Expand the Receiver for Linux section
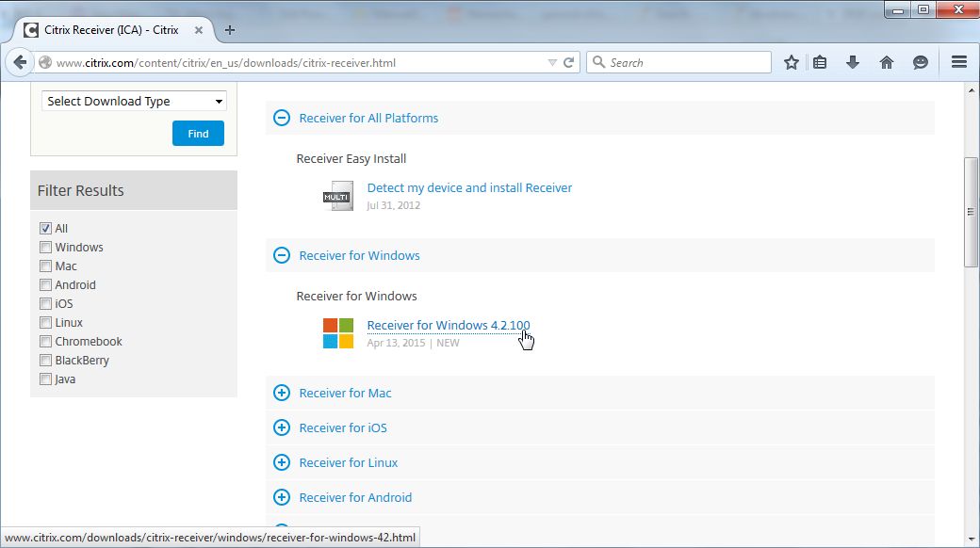 [x=281, y=462]
